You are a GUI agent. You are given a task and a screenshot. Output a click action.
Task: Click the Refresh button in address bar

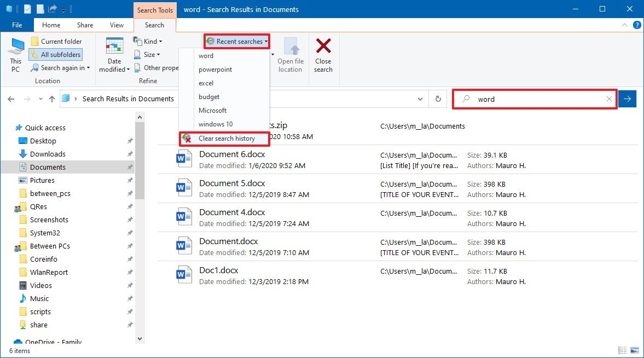point(438,99)
